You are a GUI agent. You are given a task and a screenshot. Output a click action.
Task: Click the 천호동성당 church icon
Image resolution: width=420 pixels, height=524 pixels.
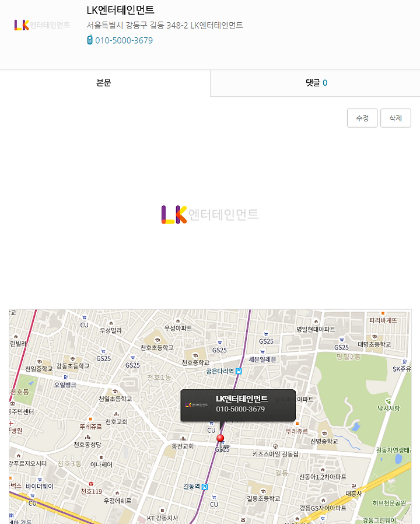click(x=87, y=437)
